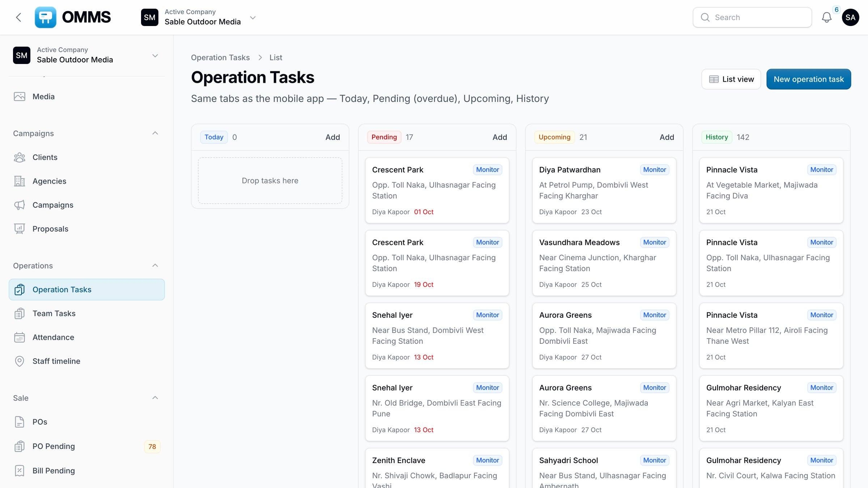The image size is (868, 488).
Task: Click the History column label
Action: click(x=717, y=137)
